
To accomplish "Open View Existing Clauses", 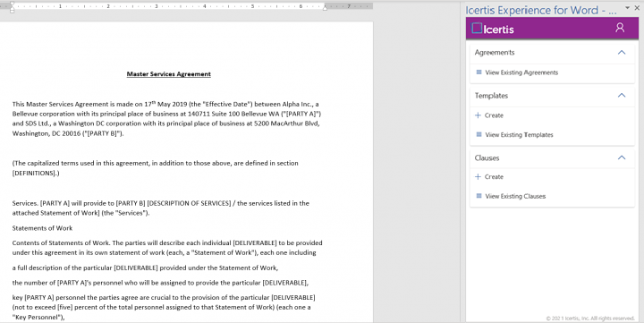I will pos(515,197).
